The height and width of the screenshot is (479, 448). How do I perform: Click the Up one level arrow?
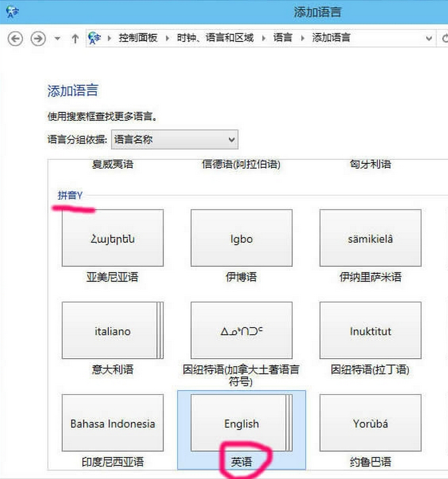[x=74, y=38]
